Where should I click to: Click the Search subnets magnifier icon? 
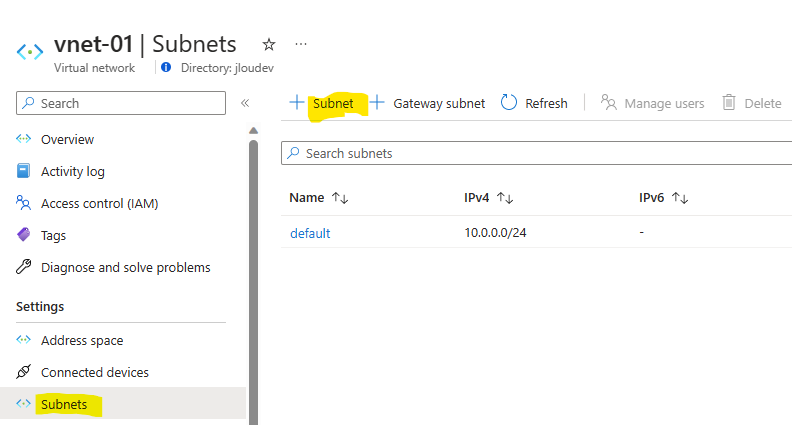click(293, 153)
